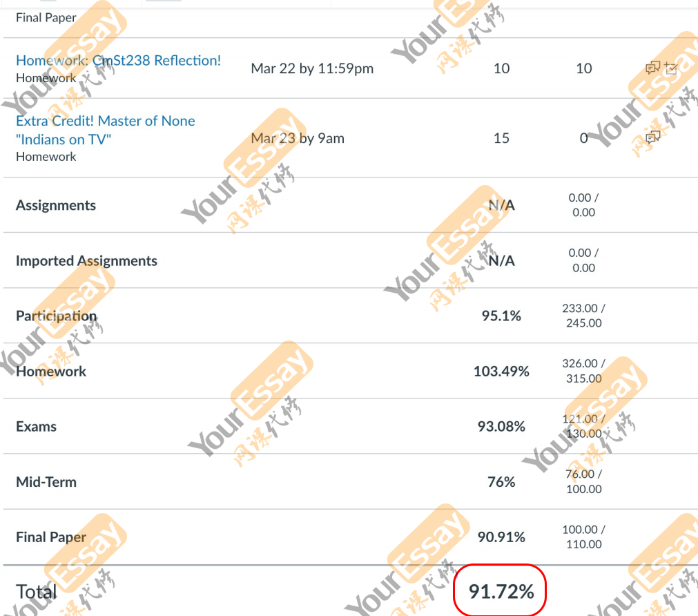Click the Mar 23 by 9am due date

pyautogui.click(x=298, y=138)
